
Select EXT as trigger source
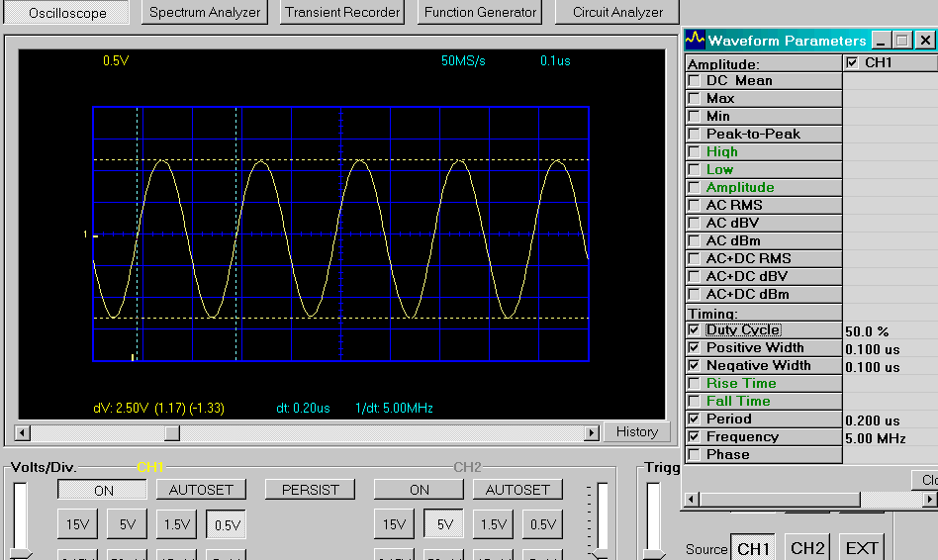[862, 547]
